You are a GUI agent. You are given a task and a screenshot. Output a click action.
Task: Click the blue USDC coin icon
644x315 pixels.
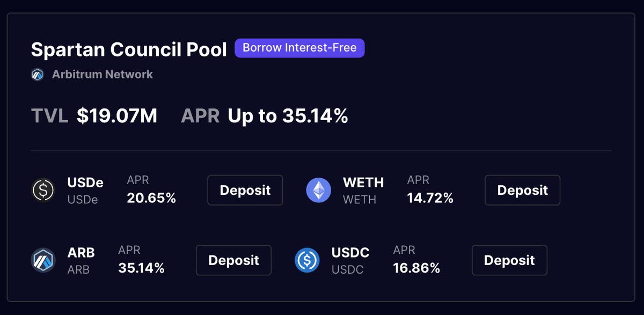pos(308,260)
